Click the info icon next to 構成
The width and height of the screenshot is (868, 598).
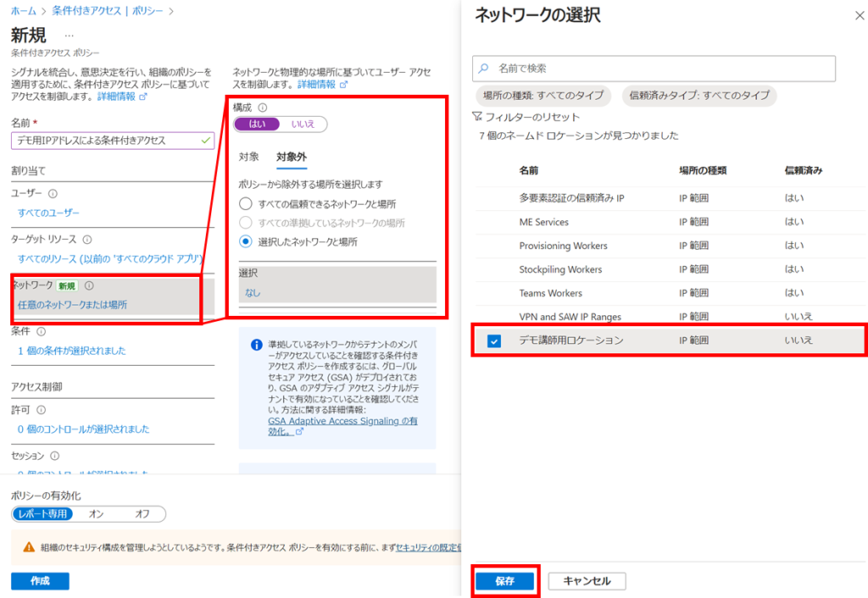point(263,108)
